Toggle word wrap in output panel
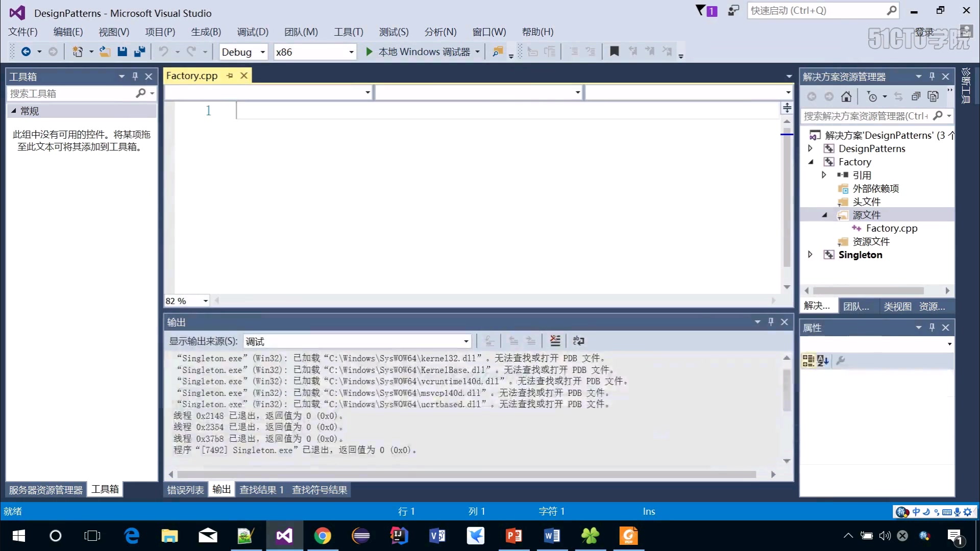980x551 pixels. coord(578,341)
